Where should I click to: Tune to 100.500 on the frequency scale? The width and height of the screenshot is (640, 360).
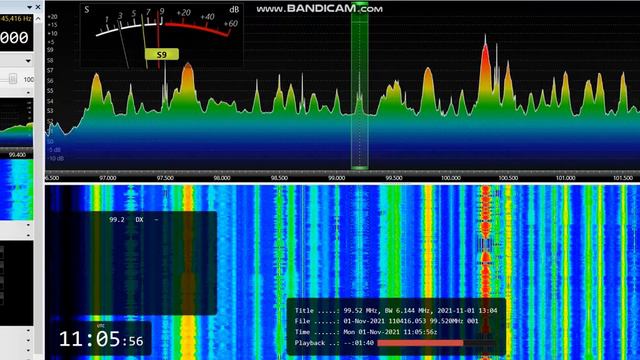click(x=508, y=178)
